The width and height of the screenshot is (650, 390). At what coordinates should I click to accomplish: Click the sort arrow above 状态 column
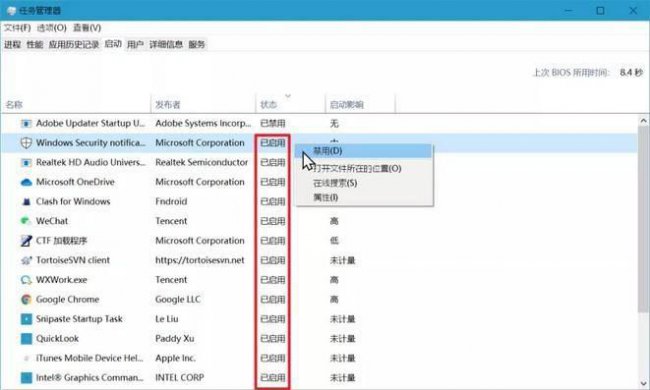click(x=288, y=96)
